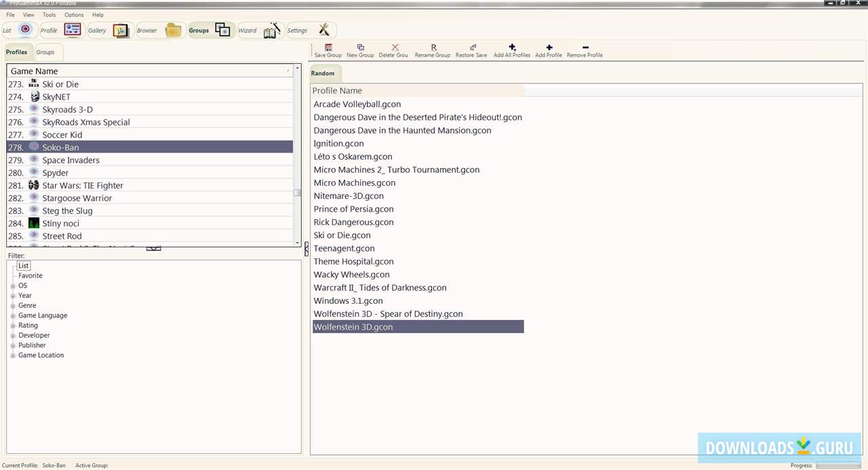Expand the Year filter node
Screen dimensions: 868x470
coord(13,296)
